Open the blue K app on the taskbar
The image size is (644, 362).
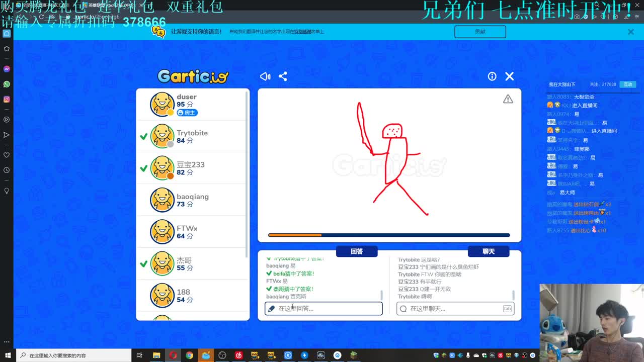(x=288, y=355)
